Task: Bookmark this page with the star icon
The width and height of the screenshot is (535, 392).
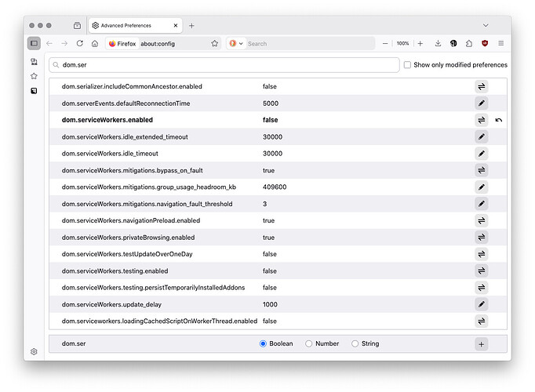Action: tap(215, 43)
